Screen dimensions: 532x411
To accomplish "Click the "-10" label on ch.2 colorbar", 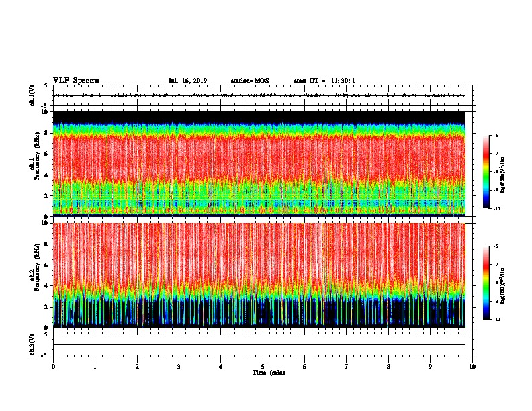I will [496, 320].
